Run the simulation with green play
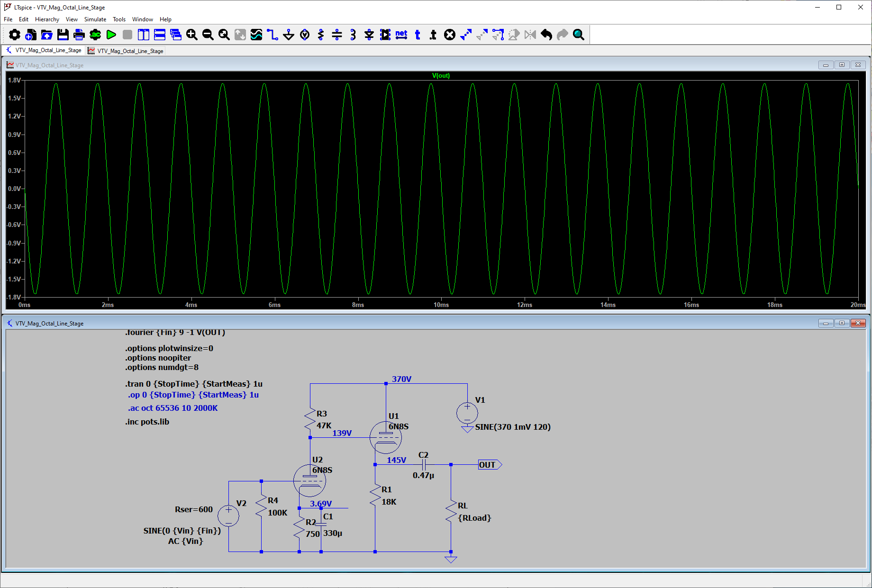The image size is (872, 588). [x=111, y=35]
